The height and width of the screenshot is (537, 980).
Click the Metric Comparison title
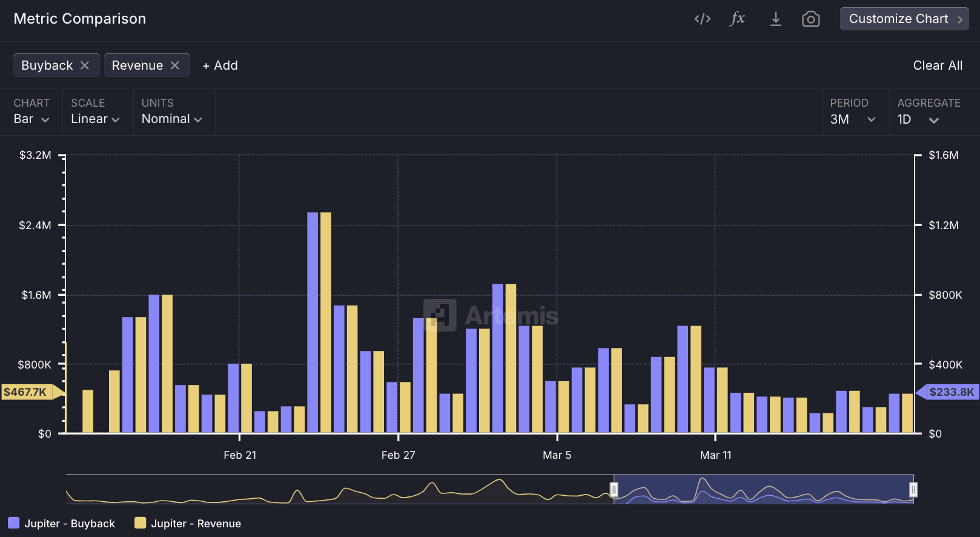click(80, 19)
